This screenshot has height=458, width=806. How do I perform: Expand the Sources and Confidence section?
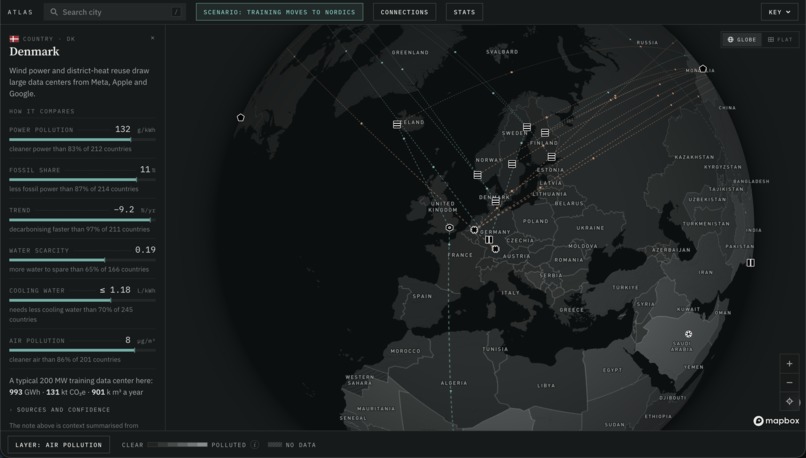(60, 410)
